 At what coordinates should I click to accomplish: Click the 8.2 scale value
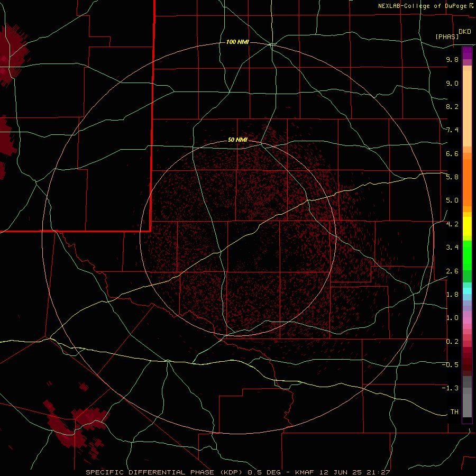pos(452,106)
